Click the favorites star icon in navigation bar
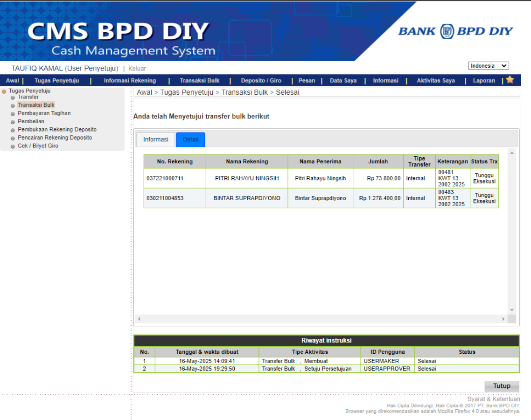The image size is (531, 420). tap(510, 80)
